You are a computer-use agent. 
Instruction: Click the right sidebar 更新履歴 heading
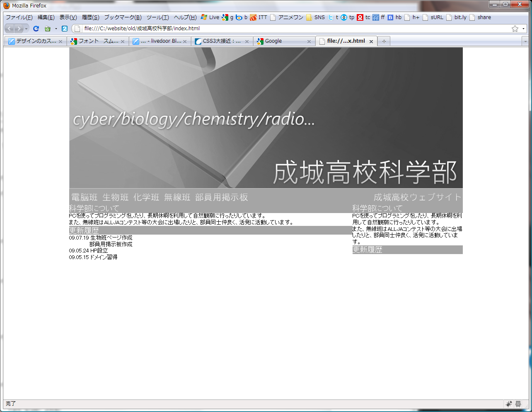[x=368, y=250]
